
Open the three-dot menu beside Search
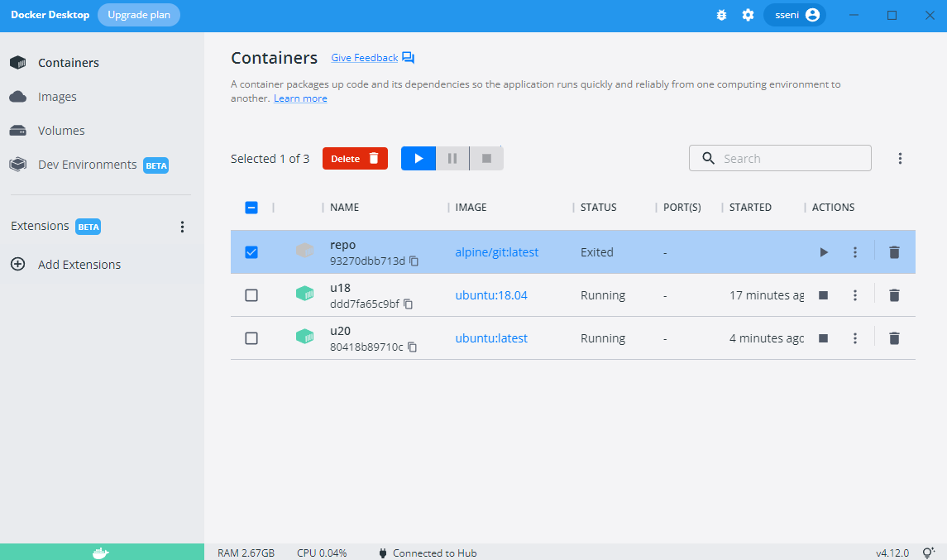[x=900, y=158]
